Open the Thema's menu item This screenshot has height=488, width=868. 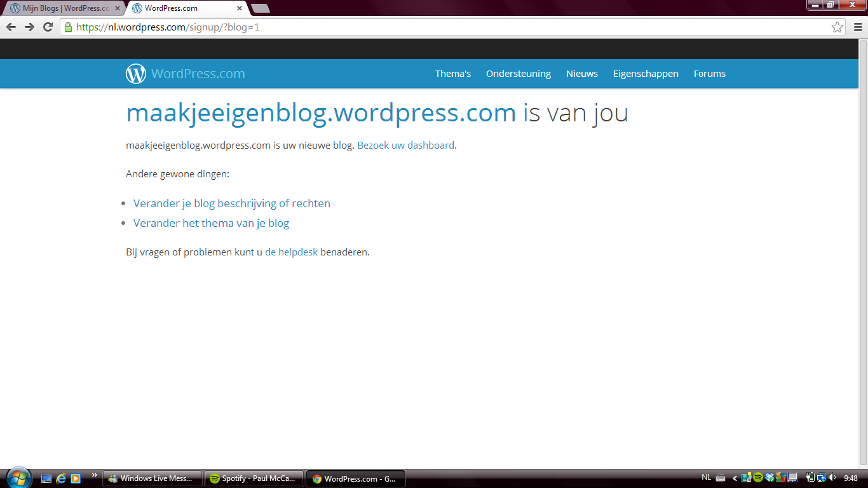click(x=452, y=74)
